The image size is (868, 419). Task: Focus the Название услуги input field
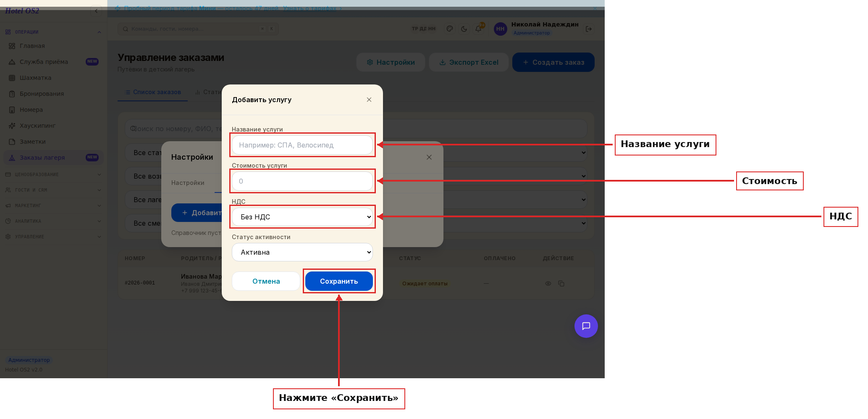[302, 145]
